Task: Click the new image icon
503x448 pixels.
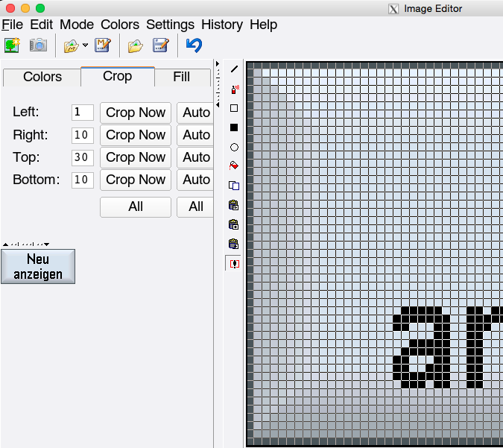Action: coord(12,45)
